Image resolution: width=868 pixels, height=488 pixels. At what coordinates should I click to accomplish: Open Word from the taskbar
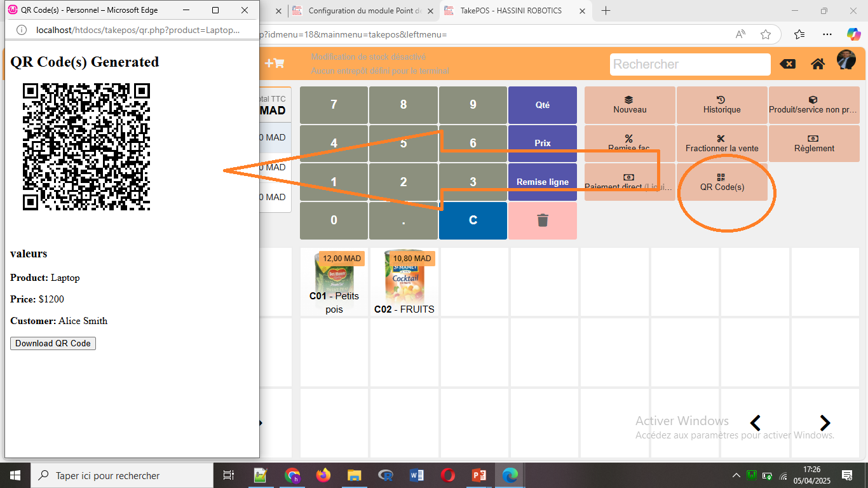(x=417, y=475)
